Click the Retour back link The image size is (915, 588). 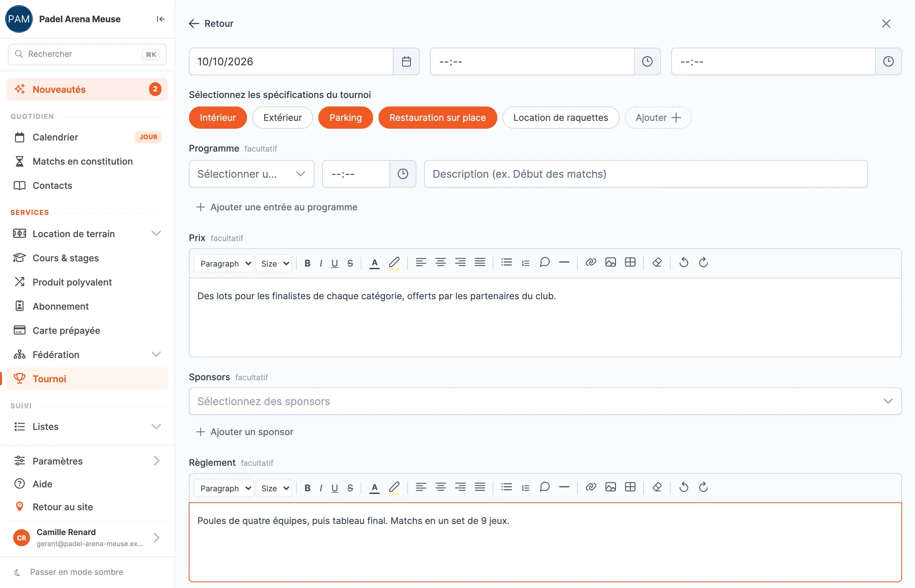click(211, 24)
